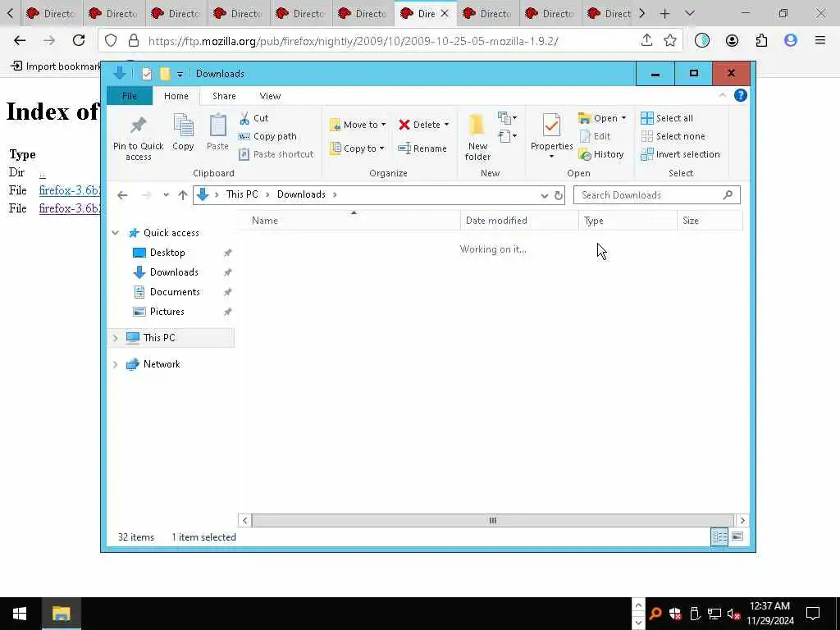Viewport: 840px width, 630px height.
Task: Reload the Firefox page
Action: 79,40
